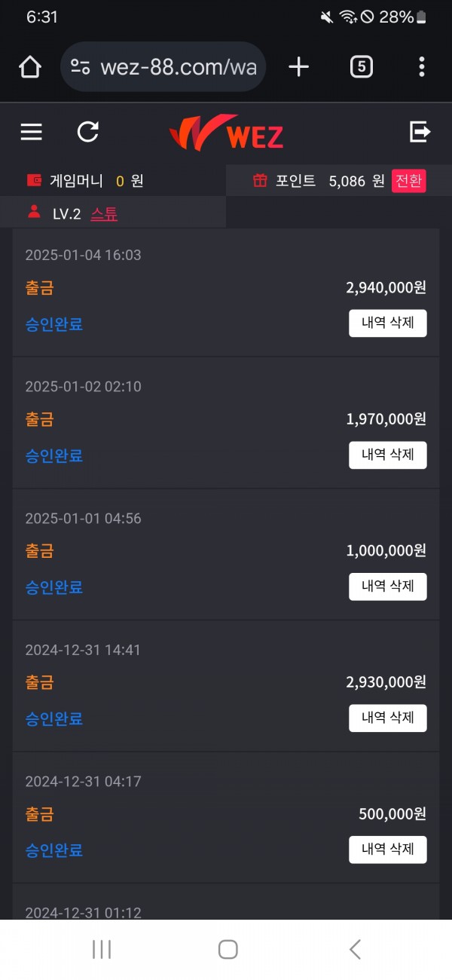The height and width of the screenshot is (980, 452).
Task: Tap the WEZ logo
Action: click(x=227, y=133)
